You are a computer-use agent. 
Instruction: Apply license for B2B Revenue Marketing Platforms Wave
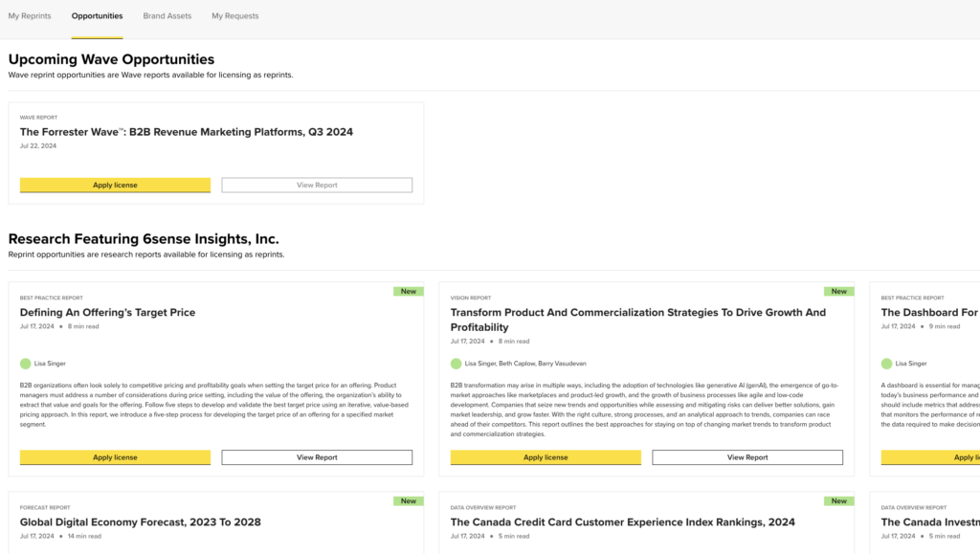tap(115, 185)
